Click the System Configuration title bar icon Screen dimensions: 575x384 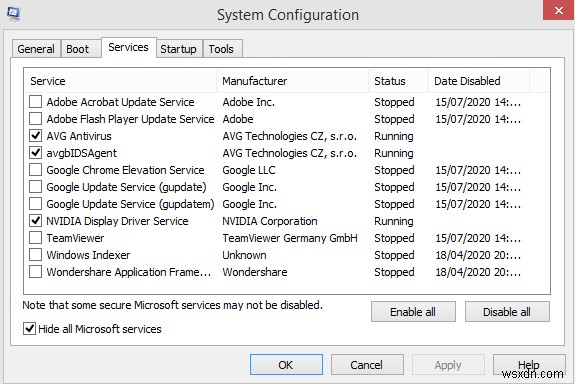[14, 14]
